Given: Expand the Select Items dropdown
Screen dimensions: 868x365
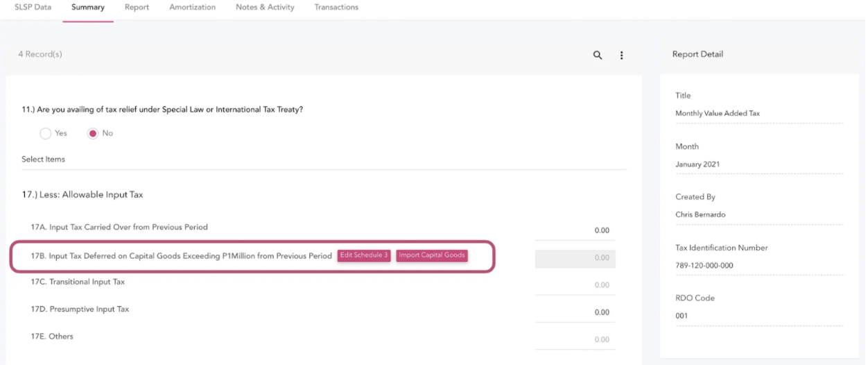Looking at the screenshot, I should [323, 160].
